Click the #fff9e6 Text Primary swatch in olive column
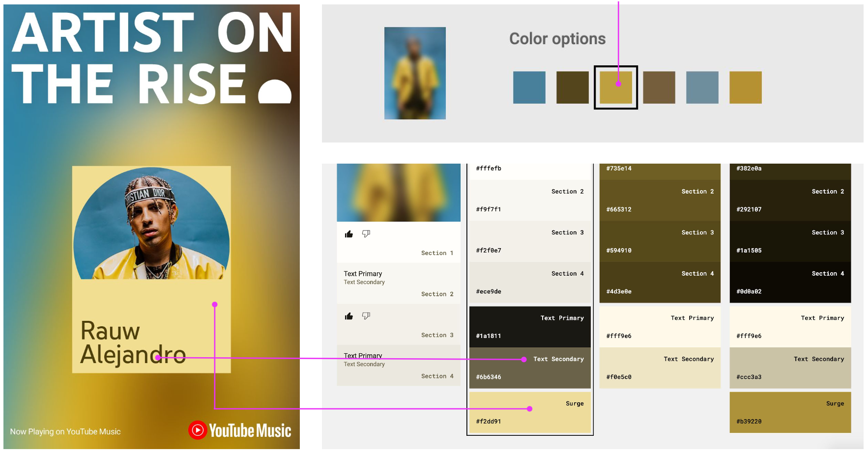Viewport: 868px width, 454px height. [x=660, y=327]
